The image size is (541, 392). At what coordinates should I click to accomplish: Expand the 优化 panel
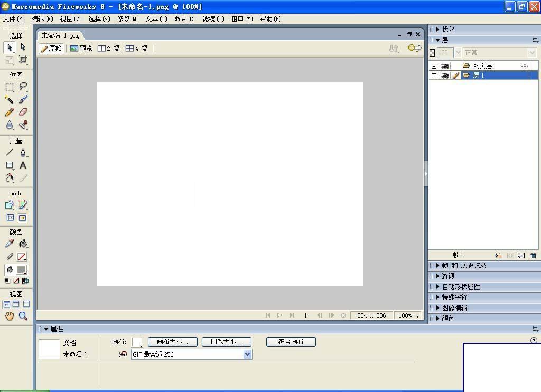(x=445, y=30)
